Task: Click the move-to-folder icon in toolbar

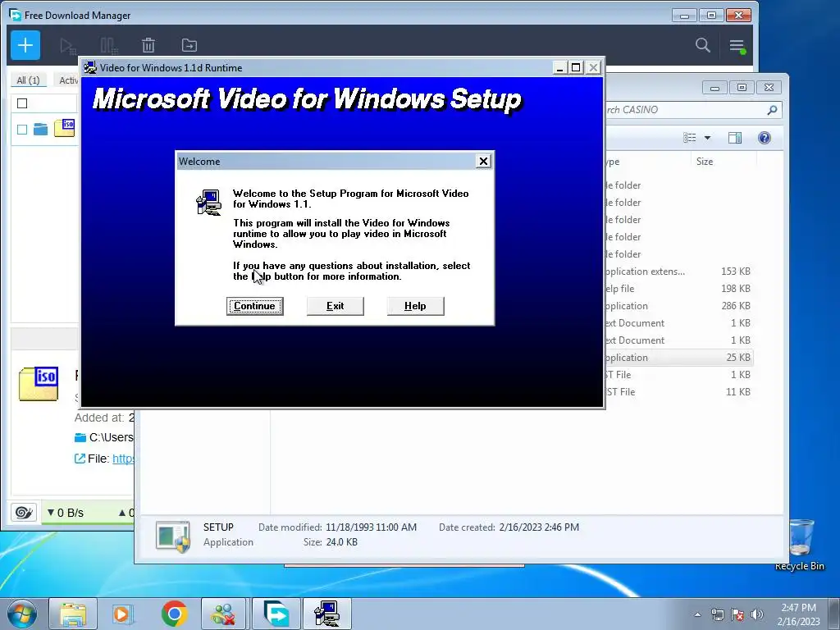Action: tap(189, 46)
